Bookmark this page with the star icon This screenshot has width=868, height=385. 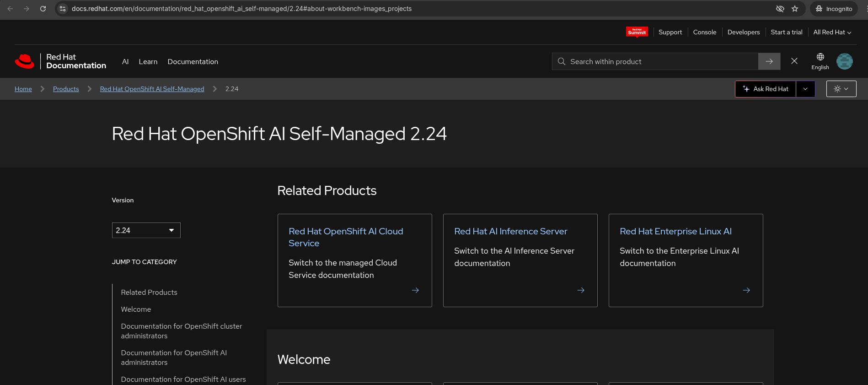point(795,9)
